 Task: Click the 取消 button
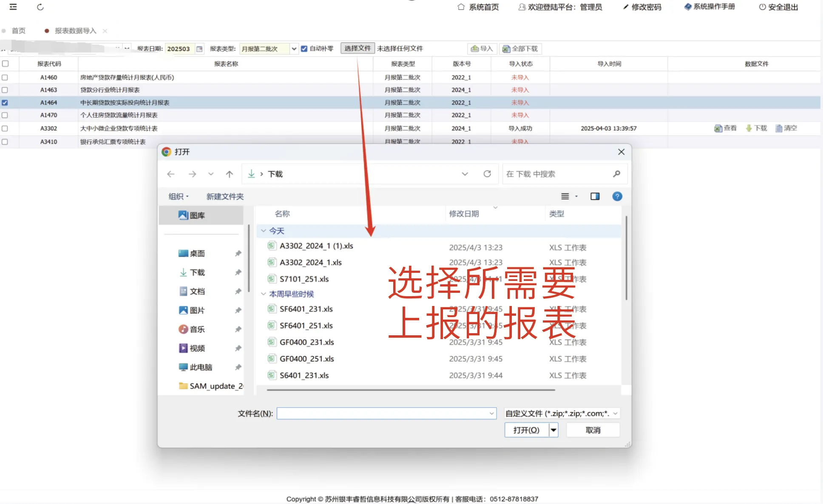point(593,430)
